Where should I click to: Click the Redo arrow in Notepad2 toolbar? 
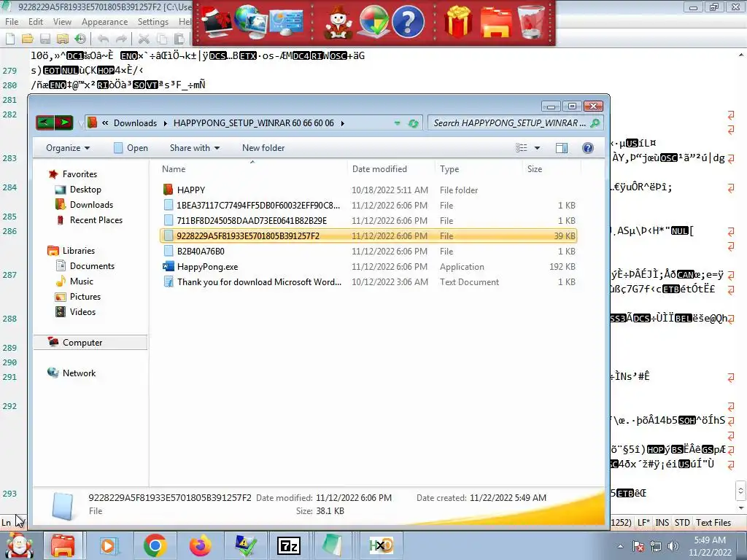point(122,39)
